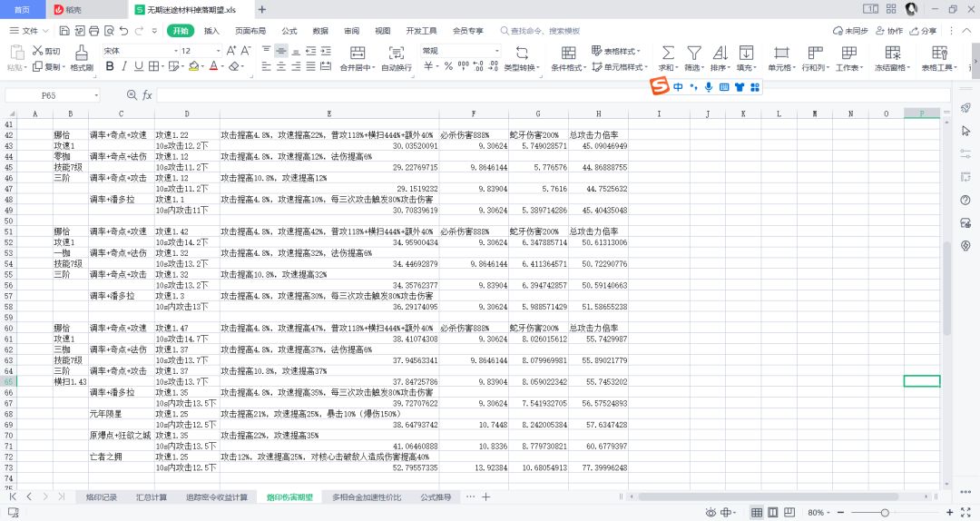This screenshot has width=980, height=521.
Task: Switch to Normal view in status bar
Action: (x=756, y=512)
